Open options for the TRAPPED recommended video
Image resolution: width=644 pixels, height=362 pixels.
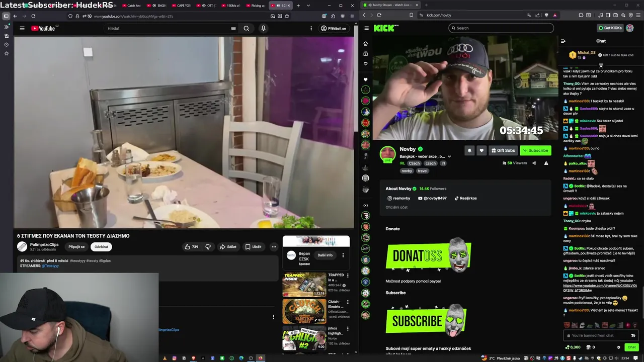(347, 276)
